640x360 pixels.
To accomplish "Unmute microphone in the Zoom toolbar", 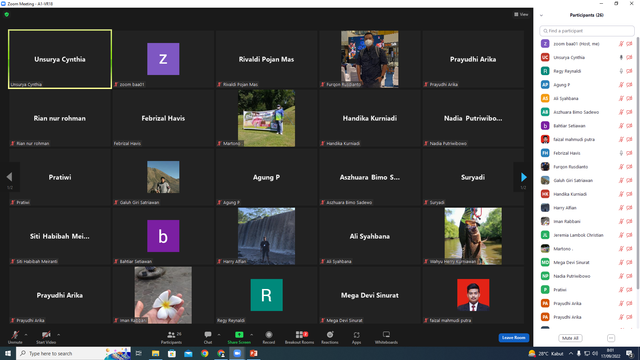I will click(15, 337).
